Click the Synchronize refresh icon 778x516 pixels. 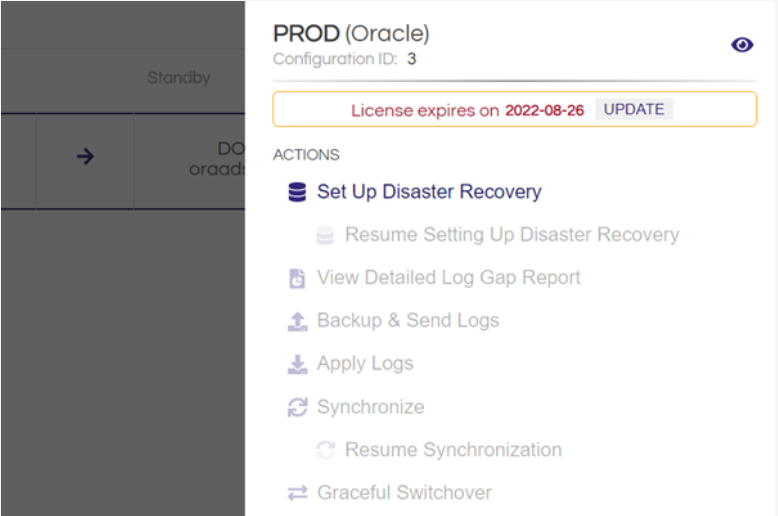[x=297, y=407]
